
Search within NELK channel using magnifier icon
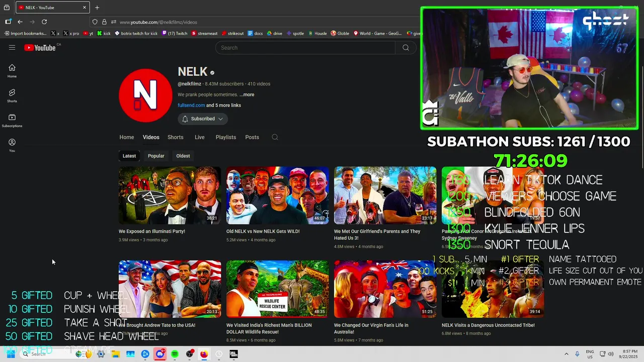coord(275,137)
